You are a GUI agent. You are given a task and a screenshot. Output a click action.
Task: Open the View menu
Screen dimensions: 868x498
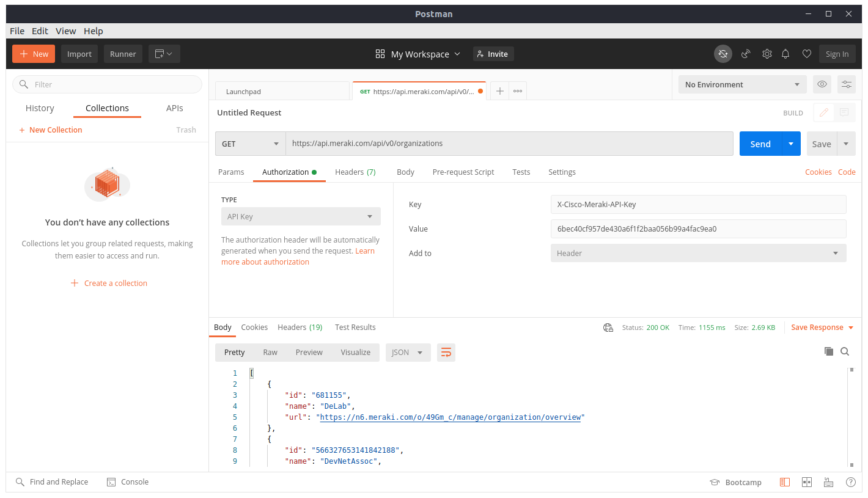[x=65, y=31]
